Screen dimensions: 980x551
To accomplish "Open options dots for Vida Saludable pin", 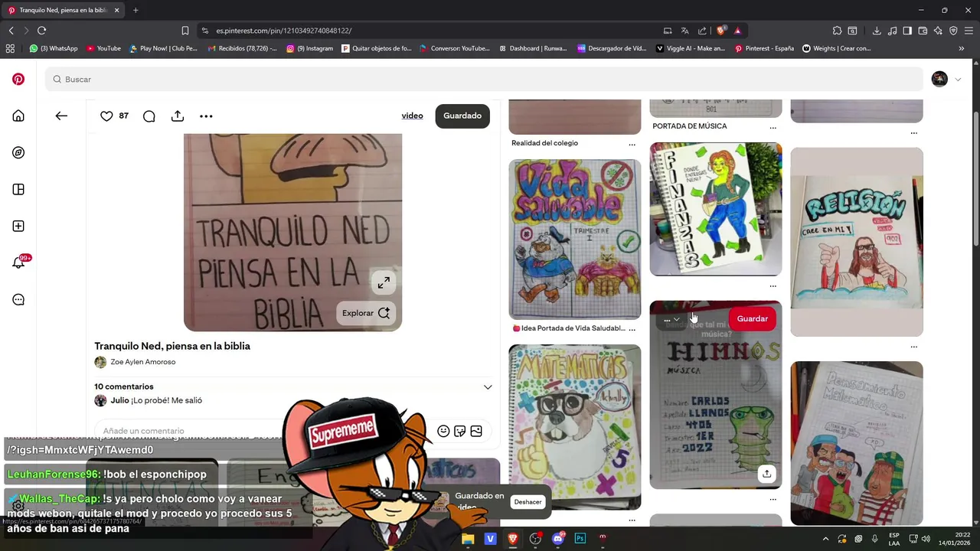I will (632, 329).
